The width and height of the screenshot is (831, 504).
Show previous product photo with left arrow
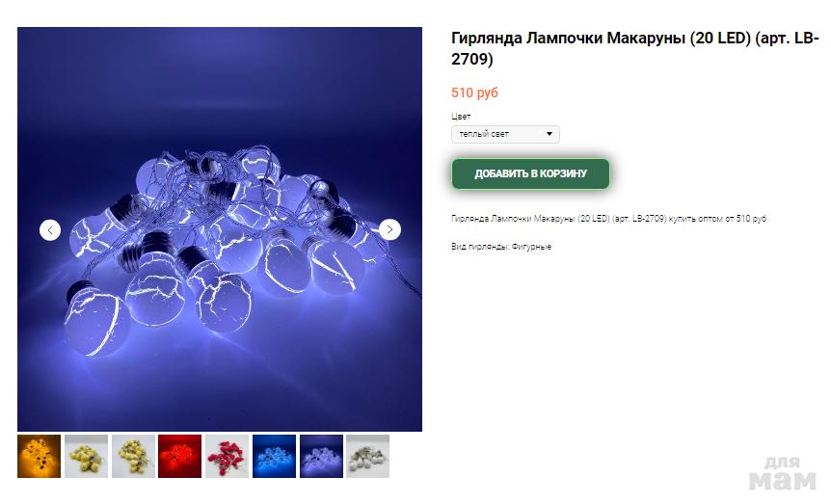click(x=50, y=229)
